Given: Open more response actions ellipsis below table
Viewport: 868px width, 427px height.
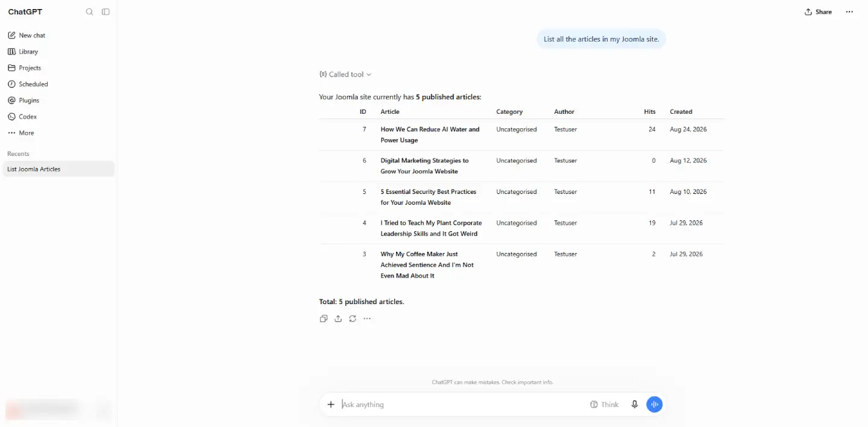Looking at the screenshot, I should click(x=367, y=319).
